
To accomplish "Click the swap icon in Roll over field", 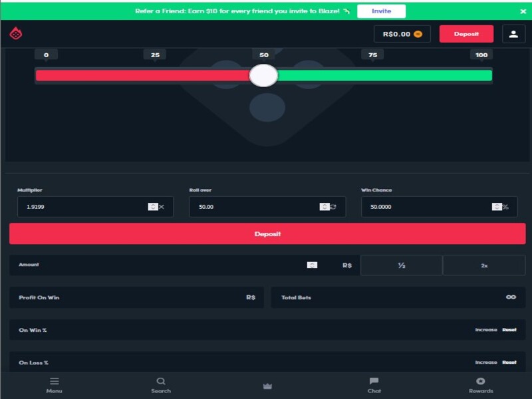I will [x=334, y=207].
